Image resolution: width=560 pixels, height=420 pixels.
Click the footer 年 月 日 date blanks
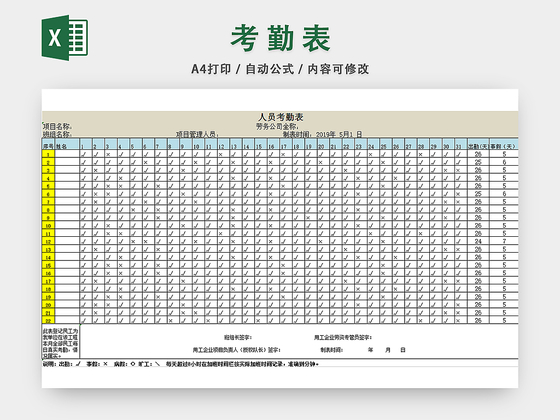386,350
